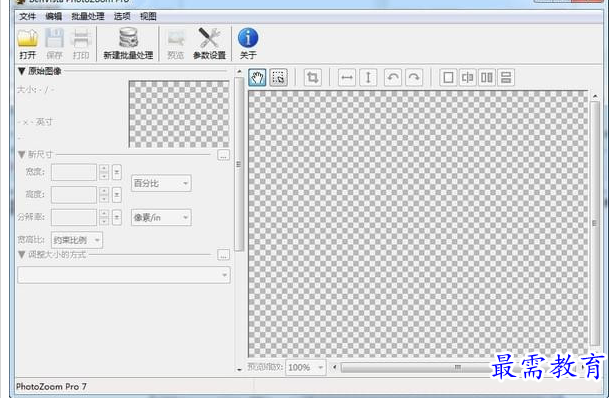Click the 高度 height input field

point(74,195)
